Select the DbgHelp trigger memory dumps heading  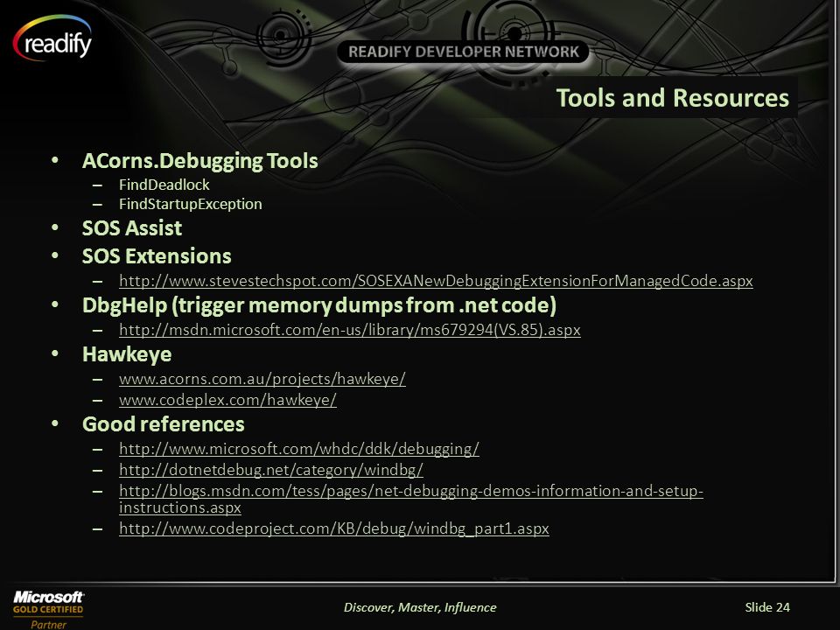pos(319,305)
